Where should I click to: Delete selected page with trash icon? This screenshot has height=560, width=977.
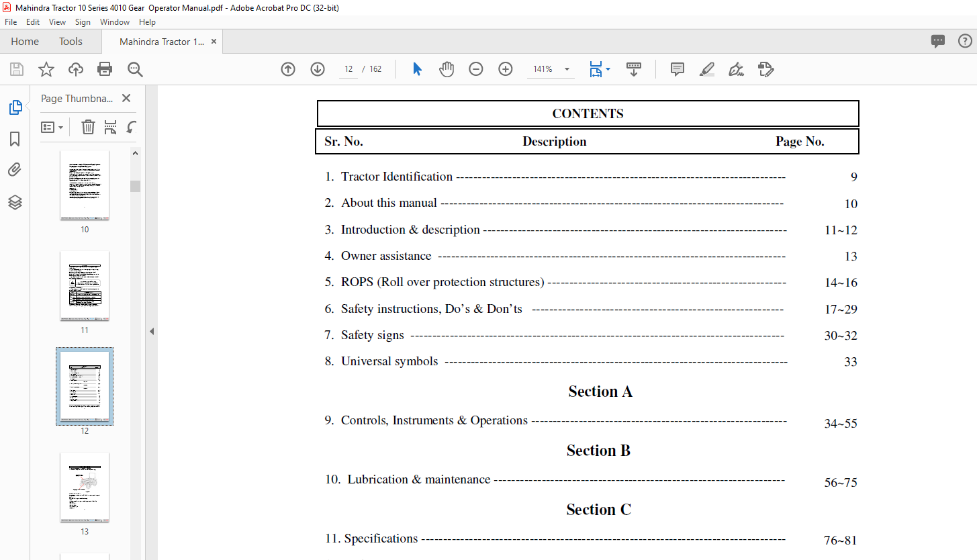click(88, 127)
